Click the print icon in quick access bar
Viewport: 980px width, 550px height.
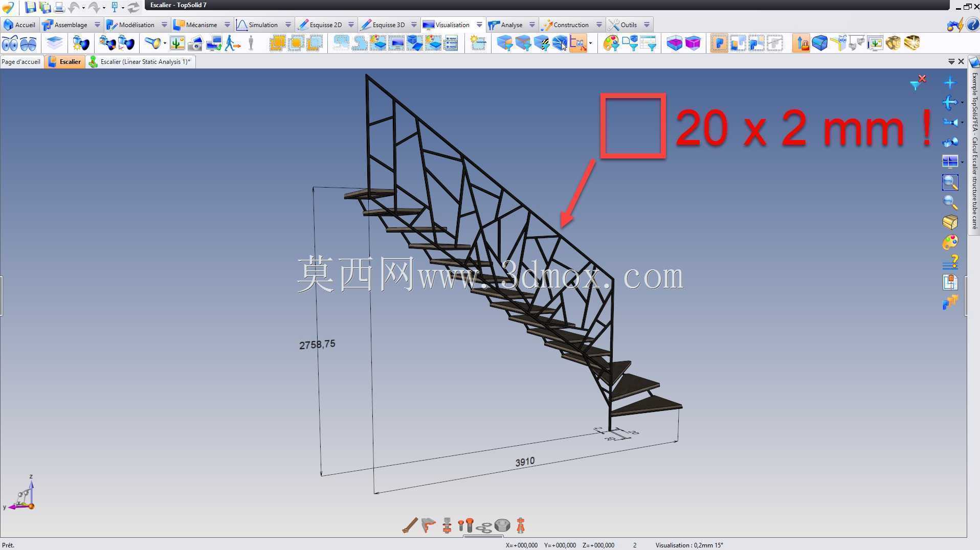click(59, 7)
